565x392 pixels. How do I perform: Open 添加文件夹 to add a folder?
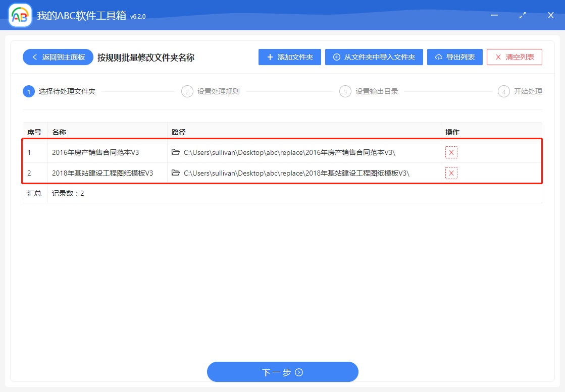(x=289, y=57)
